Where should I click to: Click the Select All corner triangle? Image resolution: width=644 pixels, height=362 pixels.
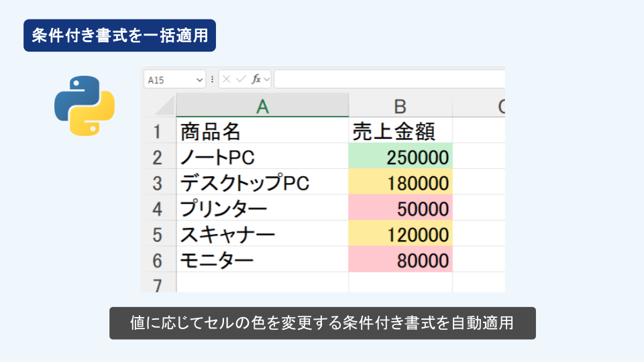click(x=165, y=105)
